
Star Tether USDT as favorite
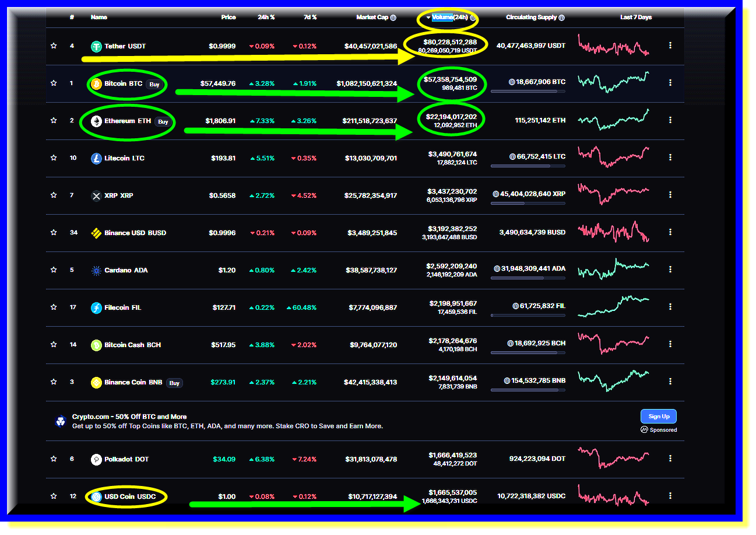(x=54, y=46)
